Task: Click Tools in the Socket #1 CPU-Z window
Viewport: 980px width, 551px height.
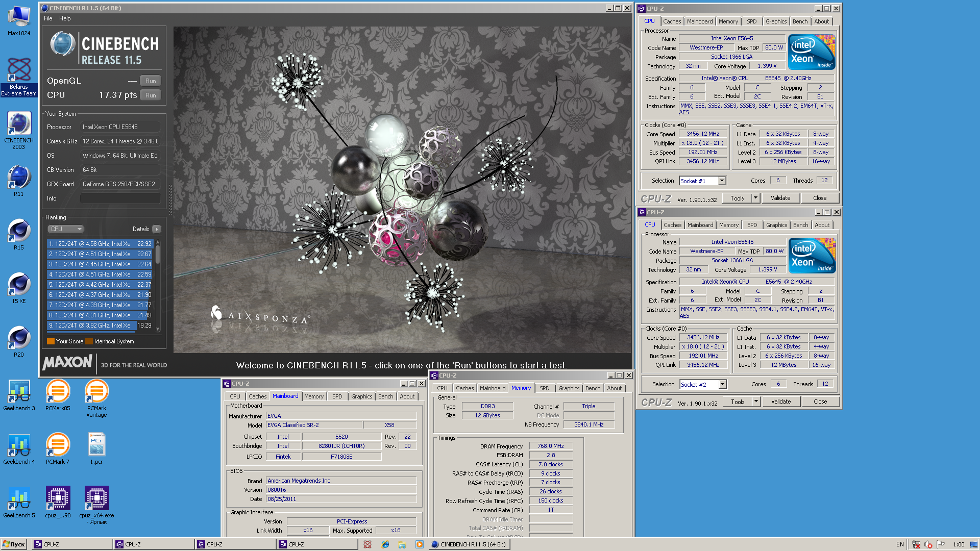Action: tap(737, 198)
